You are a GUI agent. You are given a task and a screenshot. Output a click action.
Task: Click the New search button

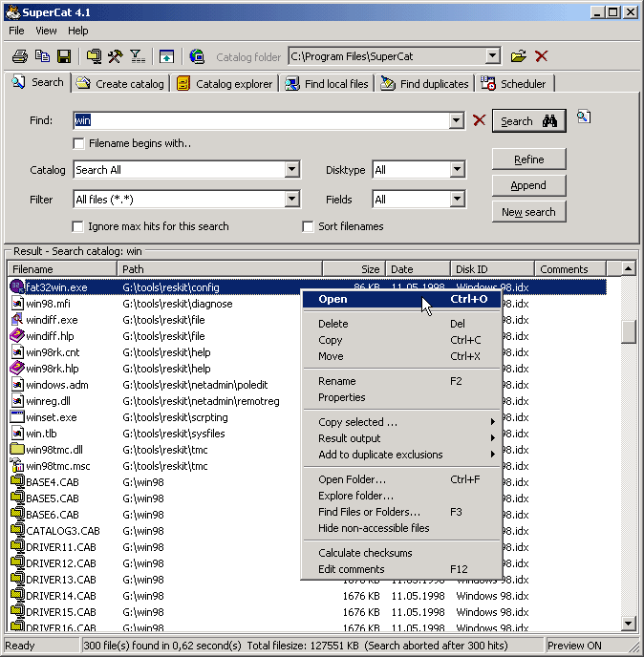pos(528,212)
